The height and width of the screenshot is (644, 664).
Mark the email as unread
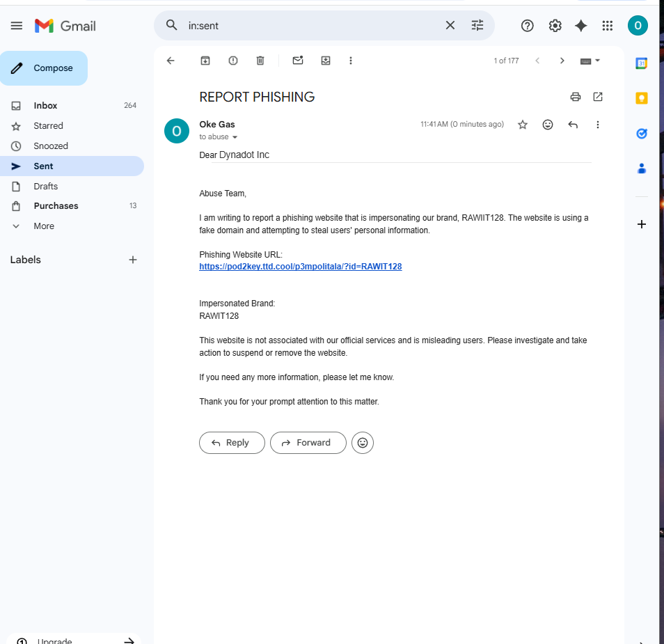(x=298, y=60)
